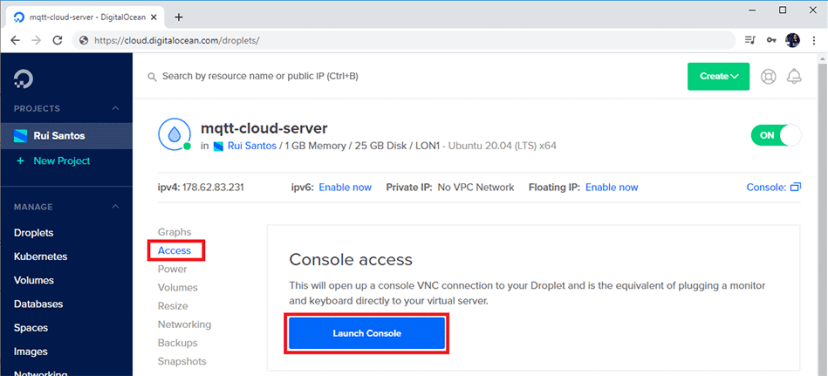This screenshot has width=828, height=376.
Task: Click the ipv4 address 178.62.83.231
Action: point(213,187)
